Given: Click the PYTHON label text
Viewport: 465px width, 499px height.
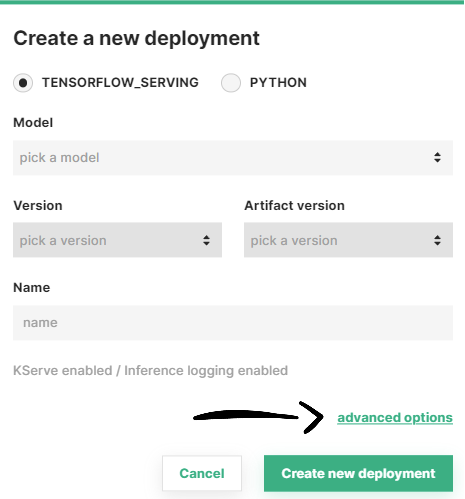Looking at the screenshot, I should tap(278, 83).
